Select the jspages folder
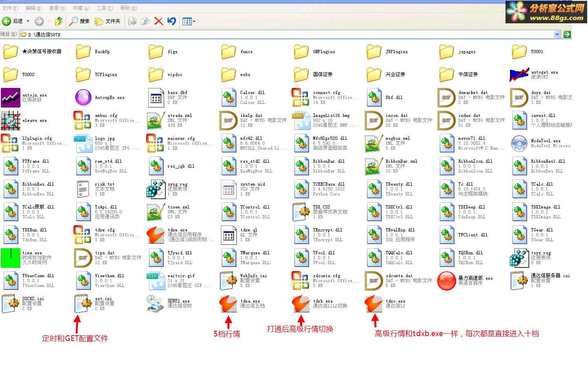Viewport: 588px width, 368px height. [446, 52]
